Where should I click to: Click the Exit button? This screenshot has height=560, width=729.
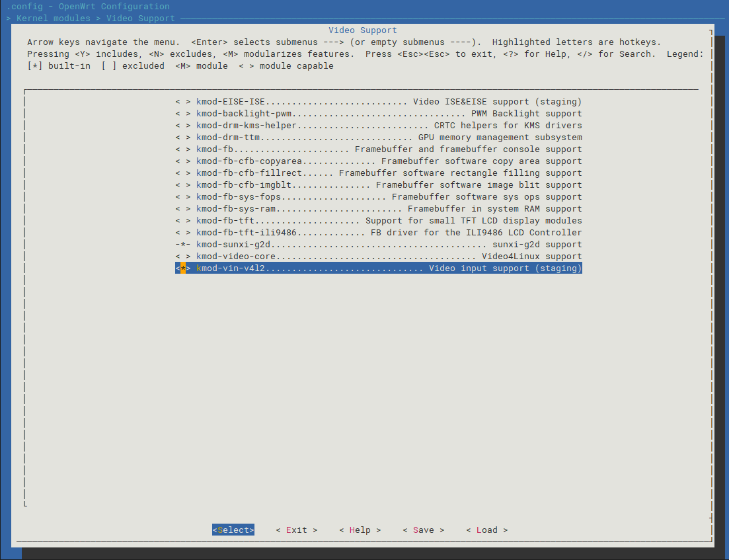pos(297,530)
